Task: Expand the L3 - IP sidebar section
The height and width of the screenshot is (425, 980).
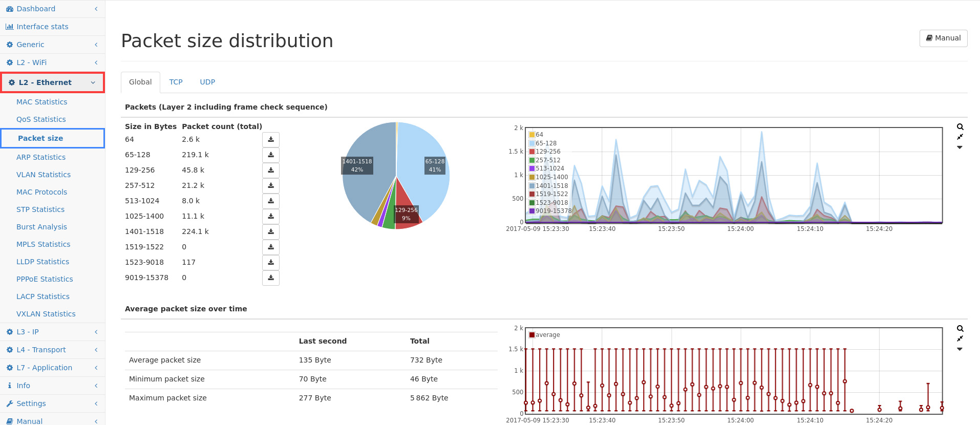Action: pyautogui.click(x=52, y=332)
